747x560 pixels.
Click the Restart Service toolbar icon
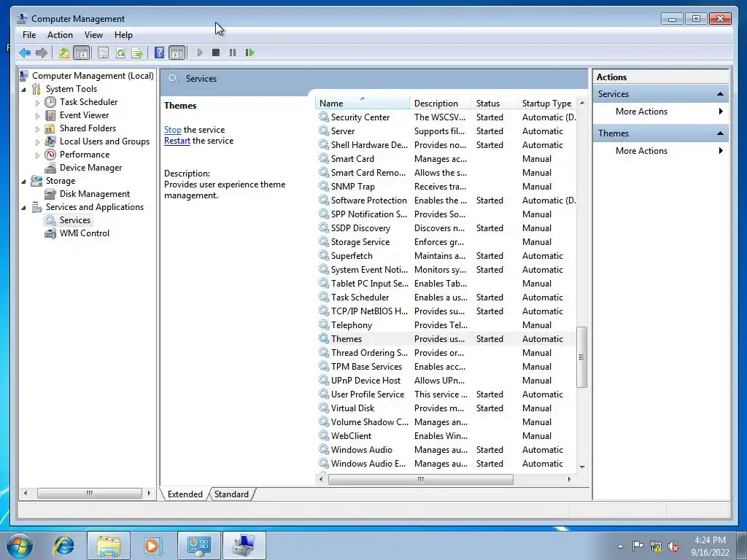point(249,52)
